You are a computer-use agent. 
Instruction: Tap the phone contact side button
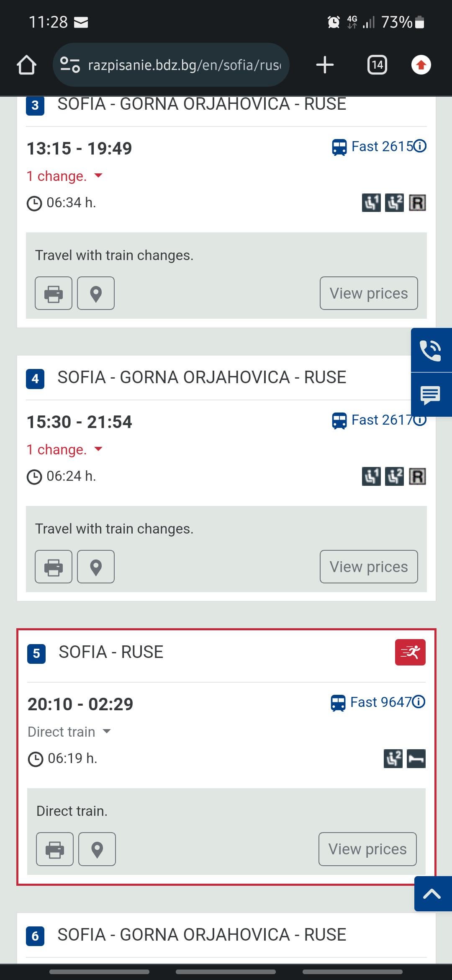pyautogui.click(x=431, y=350)
